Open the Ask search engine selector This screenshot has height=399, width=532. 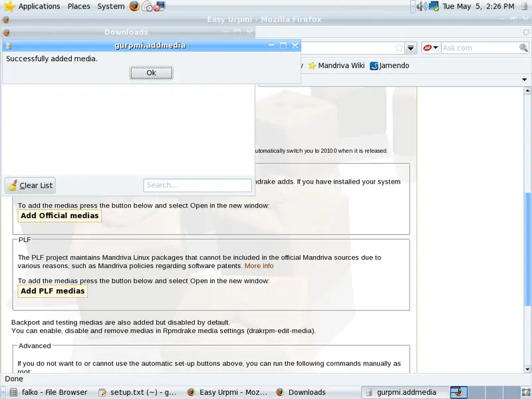tap(431, 48)
